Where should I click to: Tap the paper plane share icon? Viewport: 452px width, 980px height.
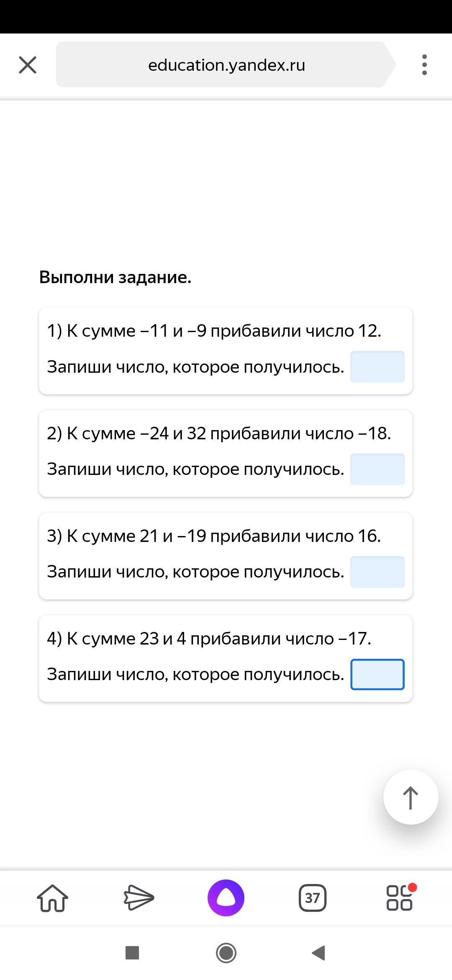click(139, 898)
